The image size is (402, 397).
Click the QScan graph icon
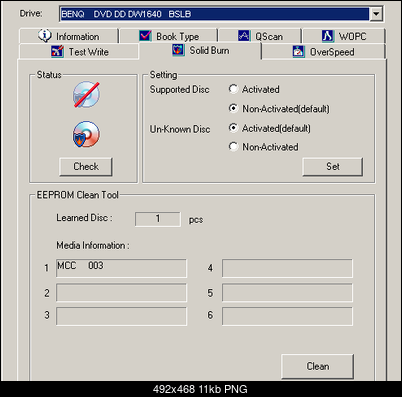pyautogui.click(x=244, y=36)
